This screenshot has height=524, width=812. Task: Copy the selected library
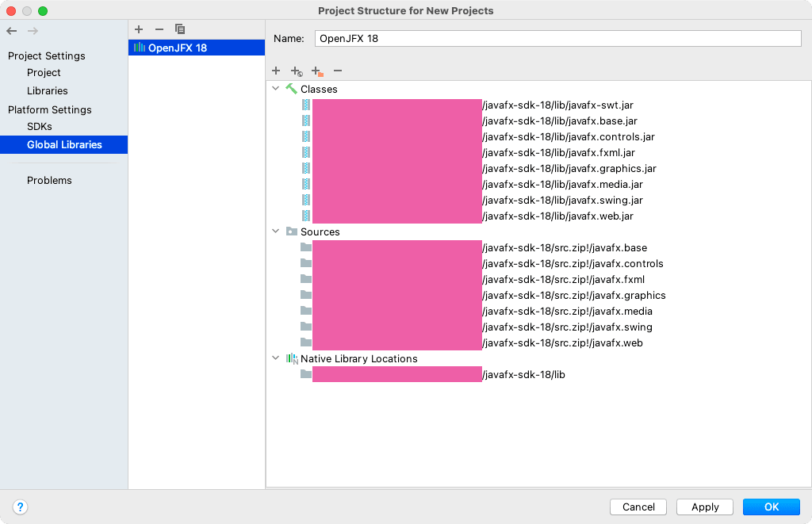180,29
